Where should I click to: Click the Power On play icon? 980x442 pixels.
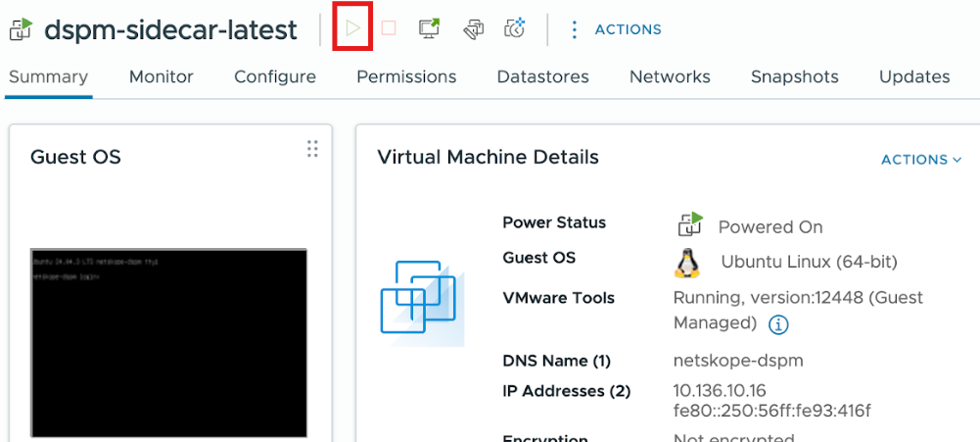click(x=353, y=28)
